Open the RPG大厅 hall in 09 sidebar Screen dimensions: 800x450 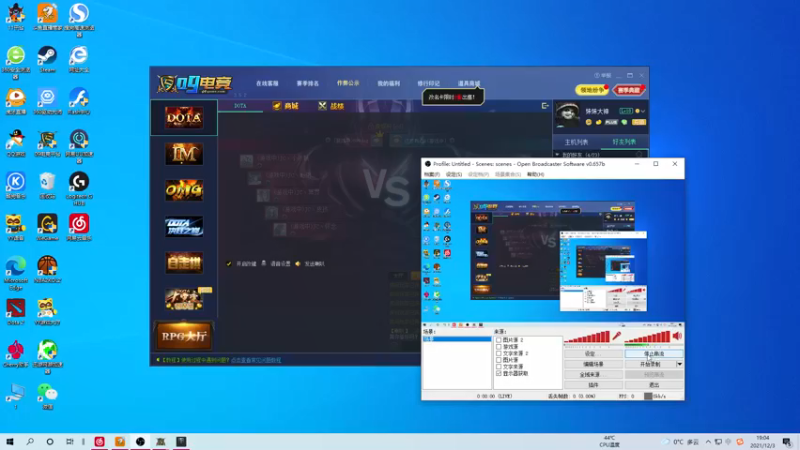click(x=184, y=336)
